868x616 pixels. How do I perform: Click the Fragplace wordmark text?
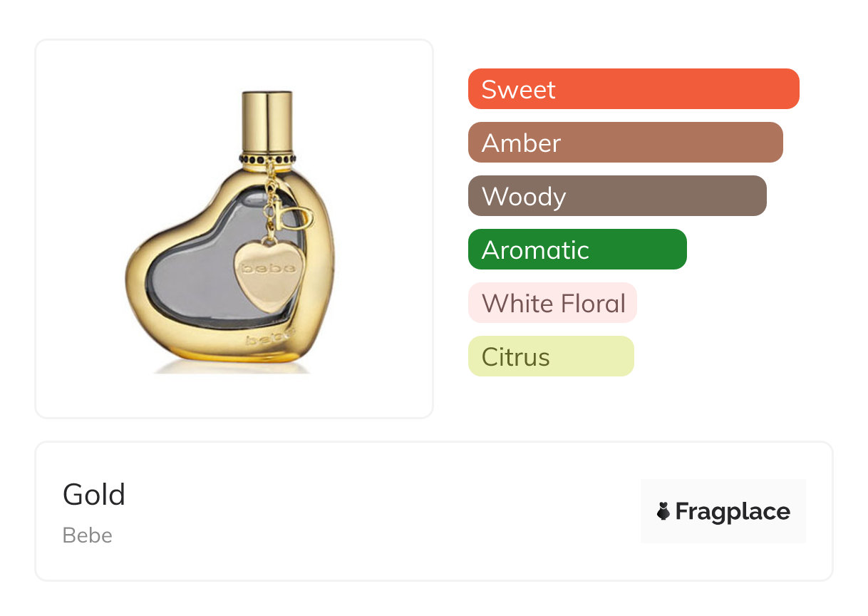pos(732,511)
